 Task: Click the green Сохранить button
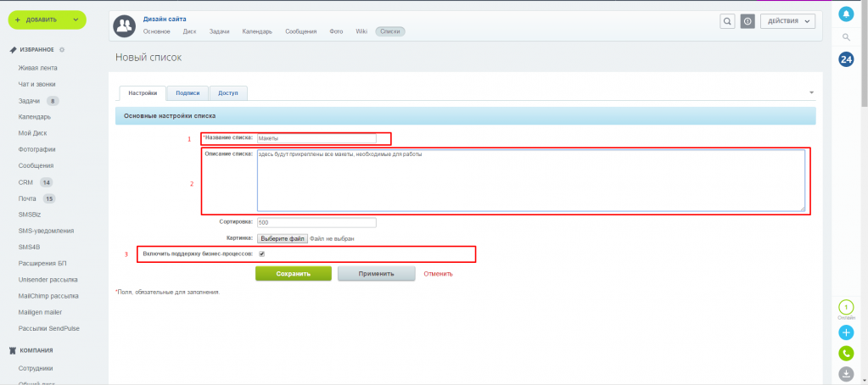pos(294,273)
